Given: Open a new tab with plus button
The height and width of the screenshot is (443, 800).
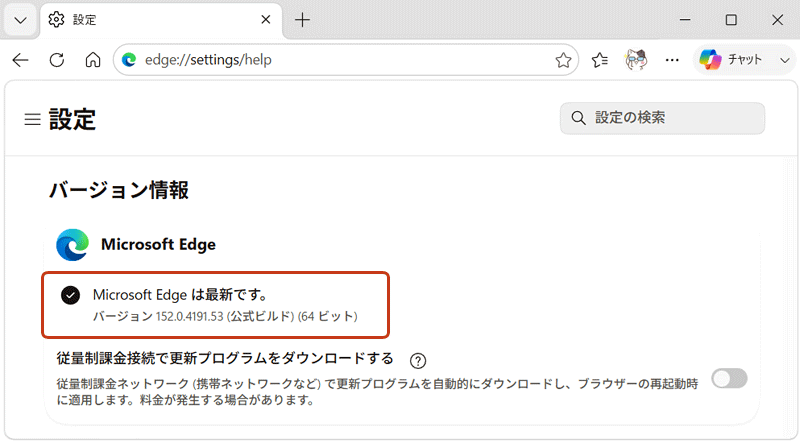Looking at the screenshot, I should pos(303,20).
